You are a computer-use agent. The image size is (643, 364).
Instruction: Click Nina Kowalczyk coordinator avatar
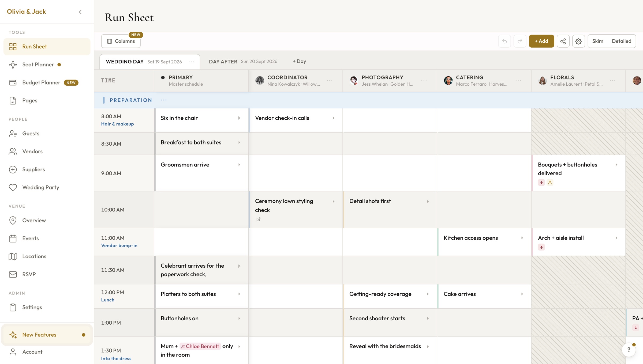[x=259, y=80]
